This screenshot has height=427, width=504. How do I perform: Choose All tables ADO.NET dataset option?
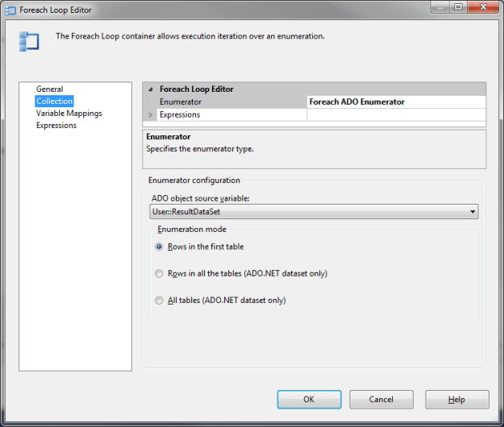point(159,301)
